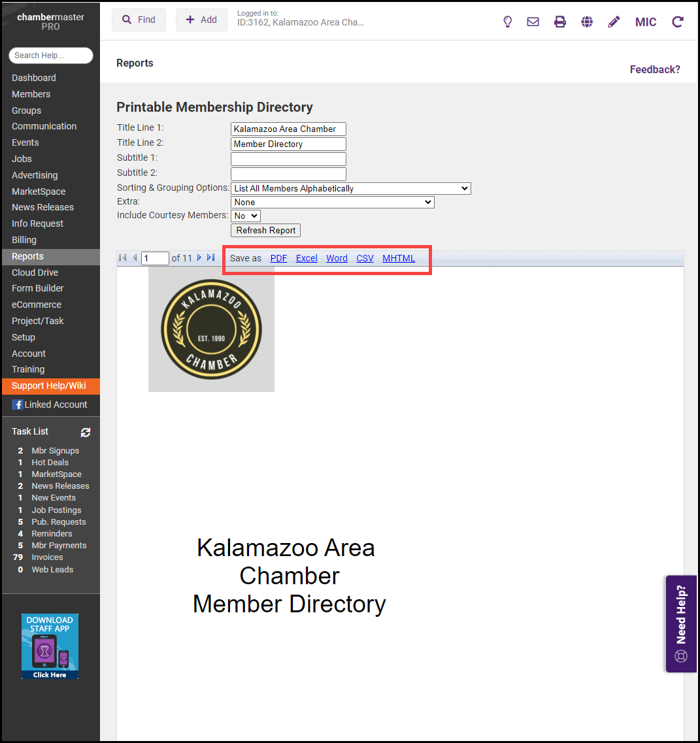Screen dimensions: 700x743
Task: Save report as PDF
Action: (278, 258)
